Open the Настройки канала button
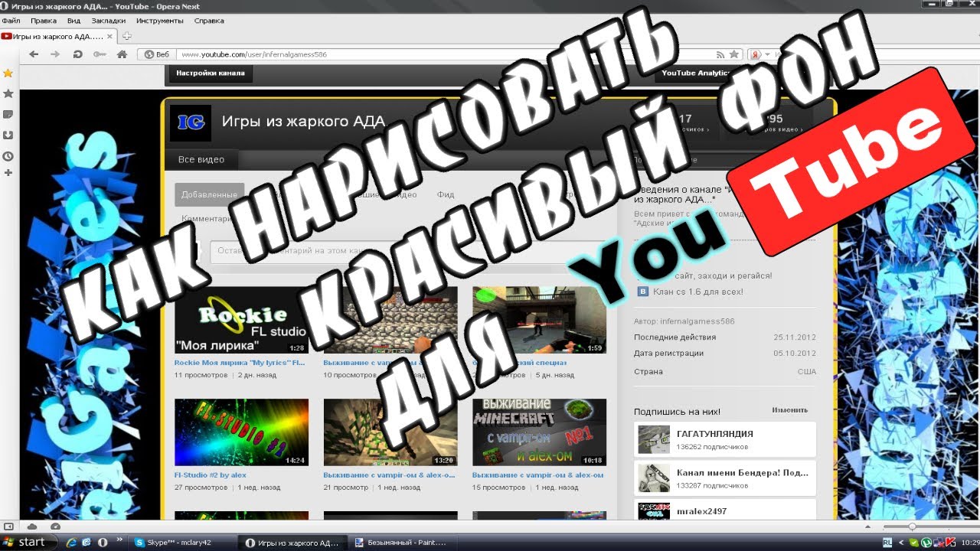This screenshot has height=551, width=980. click(211, 73)
